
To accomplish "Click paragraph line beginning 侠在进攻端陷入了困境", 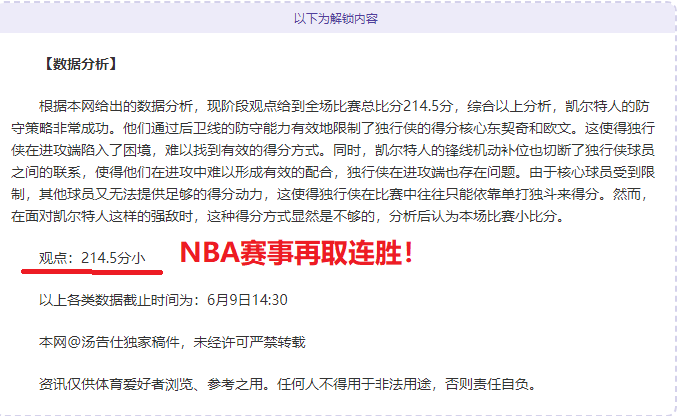I will tap(333, 150).
